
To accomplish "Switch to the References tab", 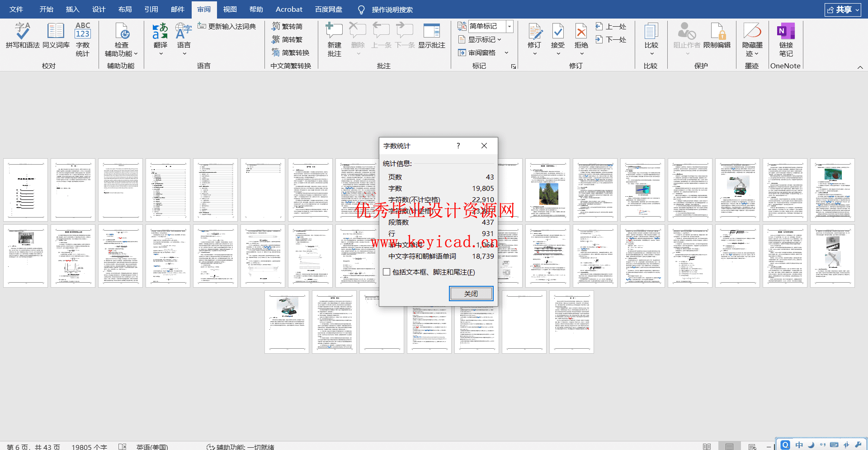I will (x=151, y=9).
